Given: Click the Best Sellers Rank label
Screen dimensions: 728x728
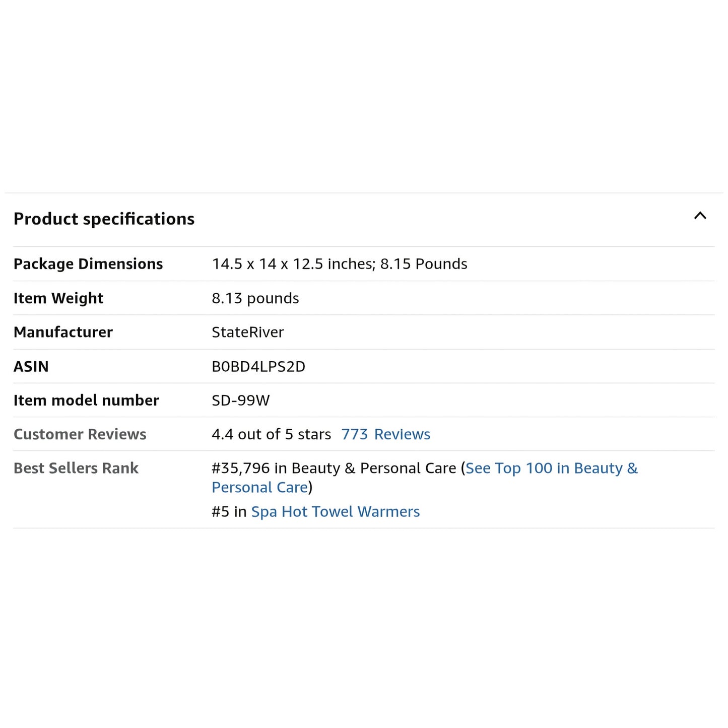Looking at the screenshot, I should [x=76, y=469].
